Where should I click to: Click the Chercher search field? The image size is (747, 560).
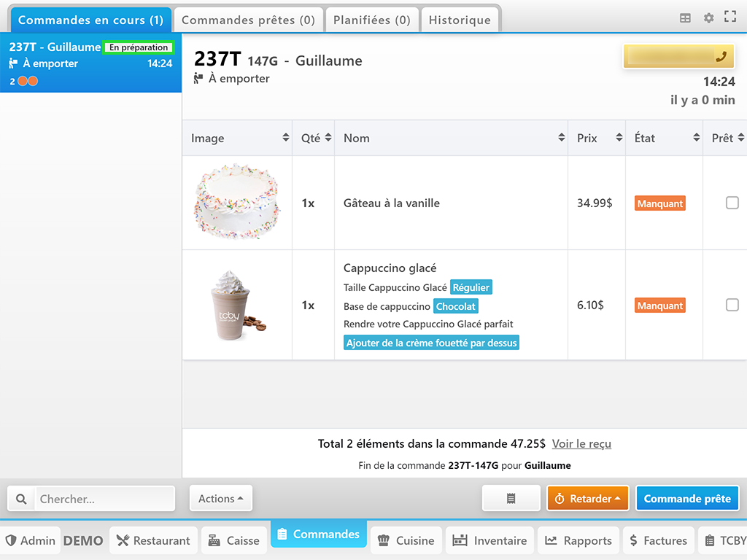(105, 499)
